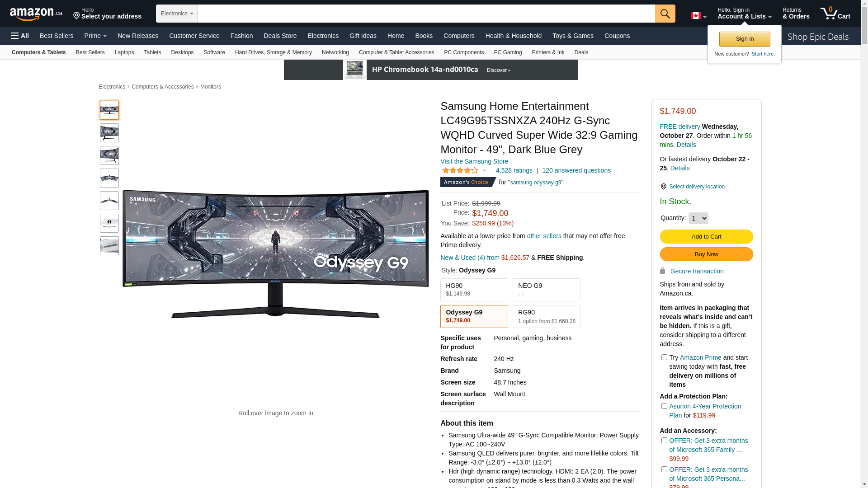Open the shopping cart icon
The width and height of the screenshot is (868, 488).
(x=835, y=14)
